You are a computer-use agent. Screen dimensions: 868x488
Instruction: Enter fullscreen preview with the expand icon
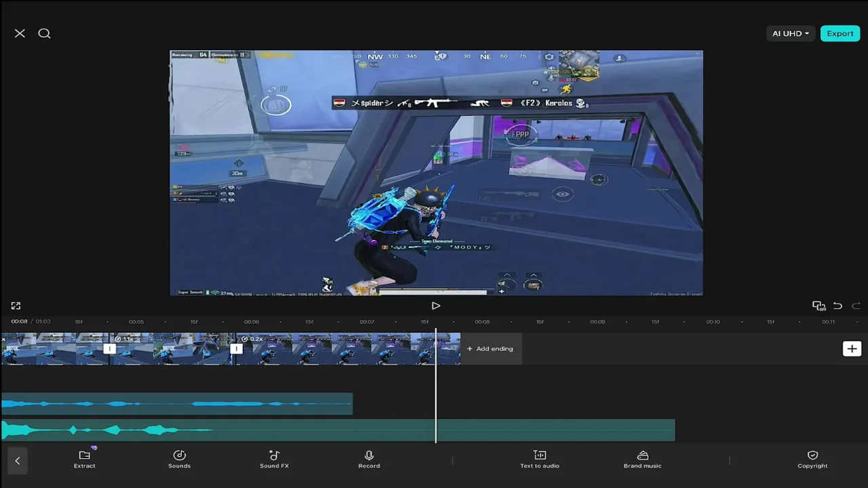[x=16, y=306]
